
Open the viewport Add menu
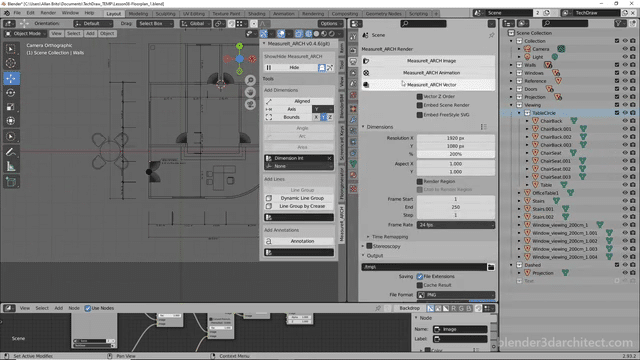90,33
